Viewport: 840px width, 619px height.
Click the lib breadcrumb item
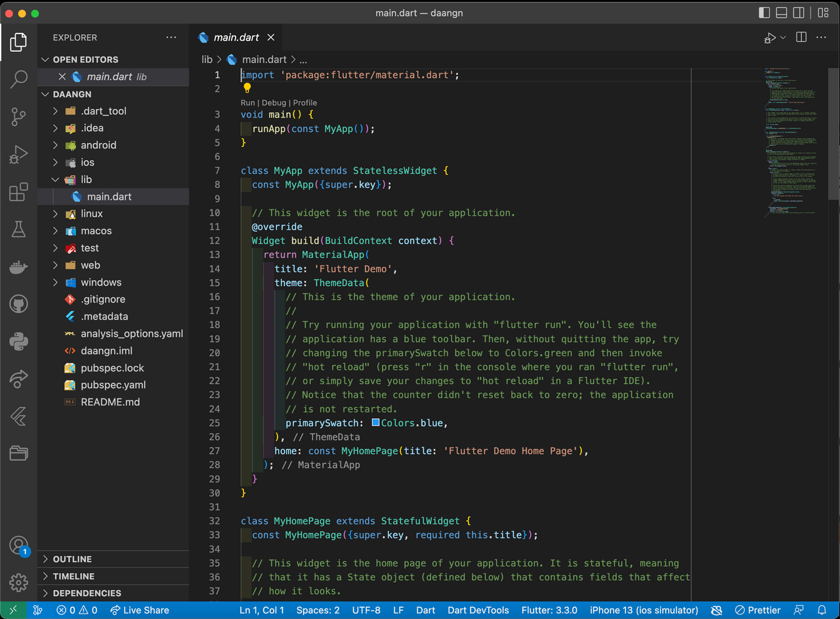(207, 59)
